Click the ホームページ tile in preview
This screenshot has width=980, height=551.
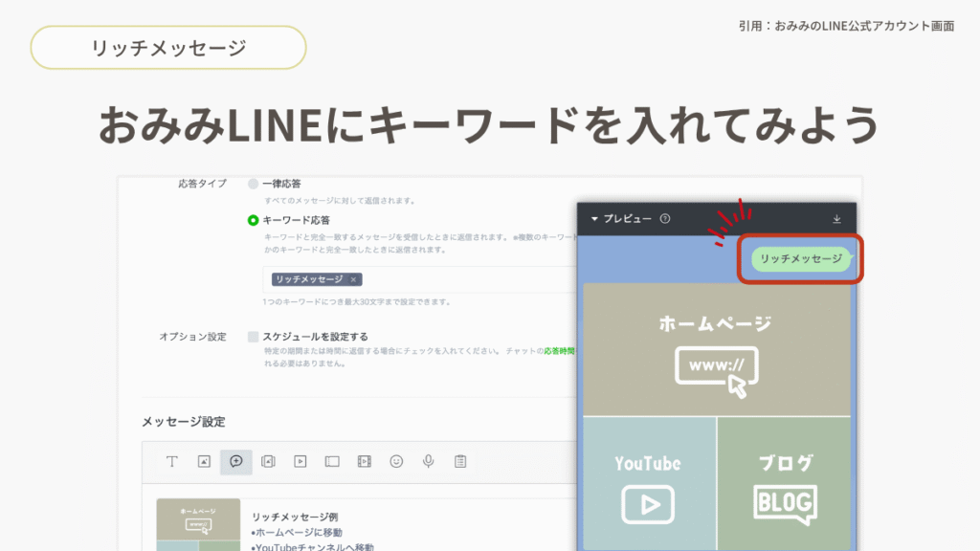(x=716, y=349)
